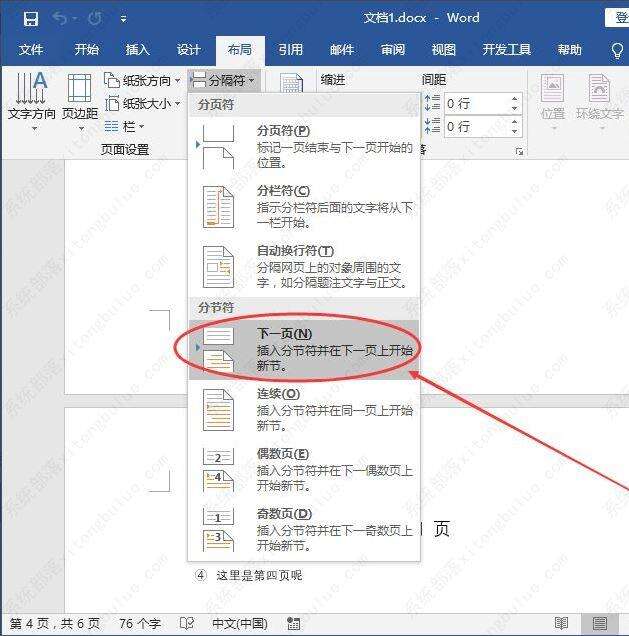Viewport: 629px width, 636px height.
Task: Choose 分页符(P) page break option
Action: click(x=304, y=147)
